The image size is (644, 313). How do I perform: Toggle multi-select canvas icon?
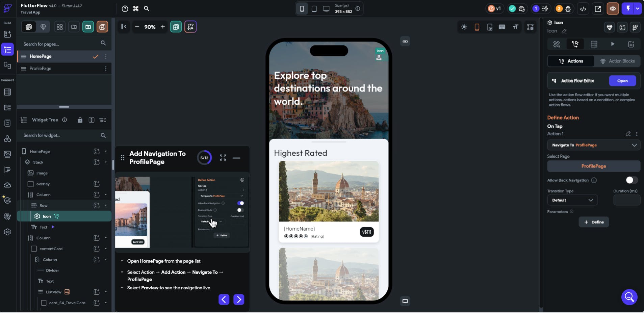(531, 27)
